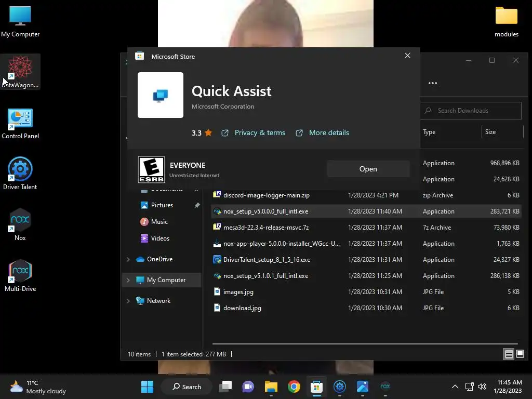The width and height of the screenshot is (532, 399).
Task: Click the images.jpg file icon
Action: (x=217, y=291)
